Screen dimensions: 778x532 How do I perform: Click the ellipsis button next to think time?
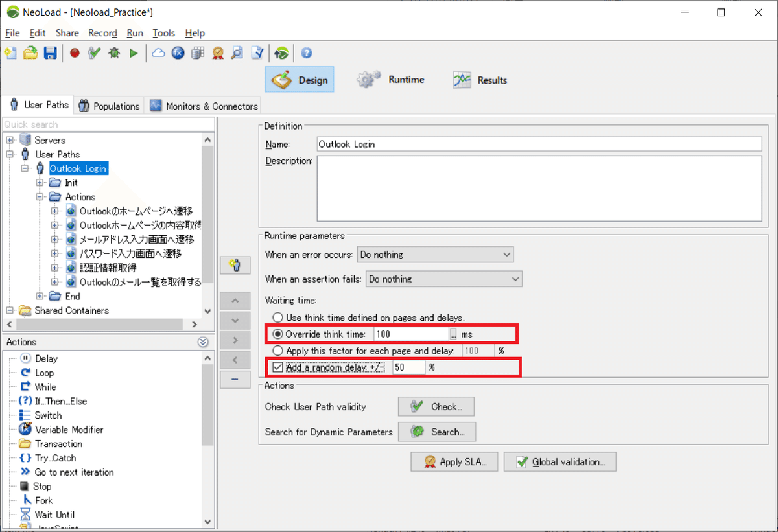[x=453, y=334]
